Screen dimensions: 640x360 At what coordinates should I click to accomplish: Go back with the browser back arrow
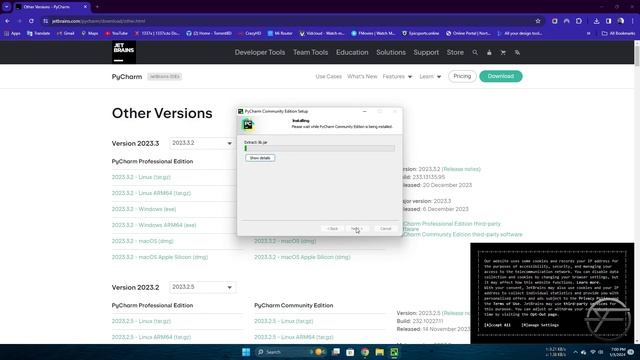(7, 21)
